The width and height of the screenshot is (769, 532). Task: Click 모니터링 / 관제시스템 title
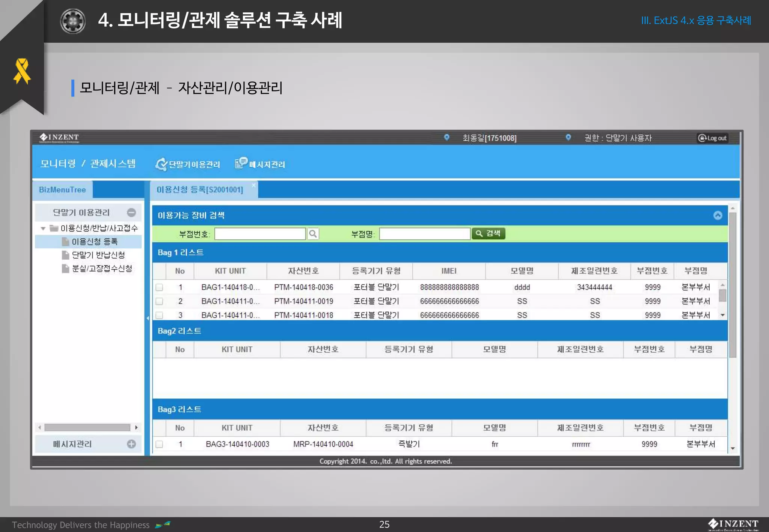coord(88,164)
